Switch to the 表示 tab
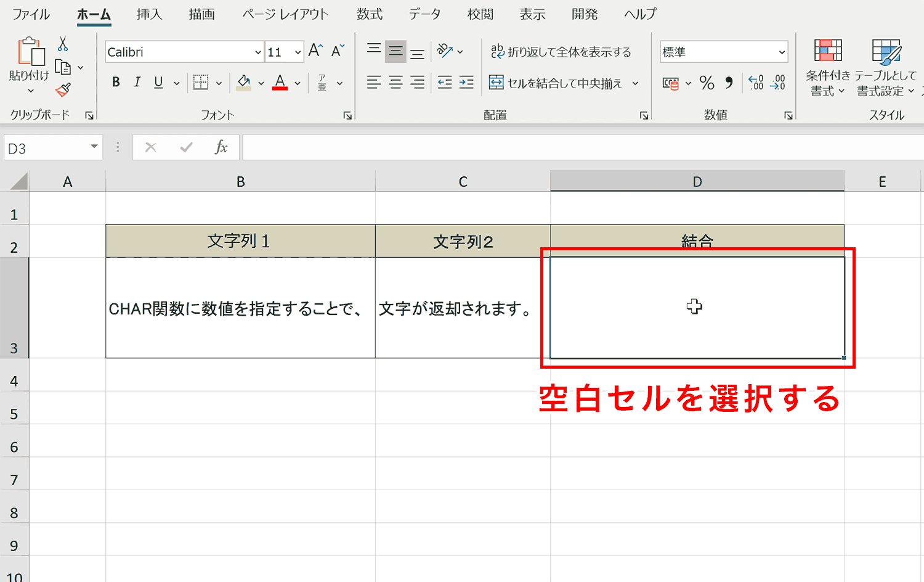924x582 pixels. pyautogui.click(x=533, y=14)
